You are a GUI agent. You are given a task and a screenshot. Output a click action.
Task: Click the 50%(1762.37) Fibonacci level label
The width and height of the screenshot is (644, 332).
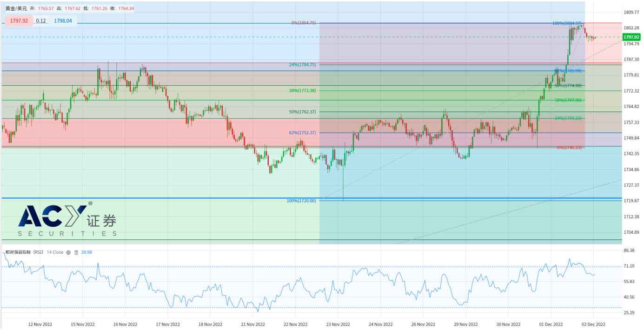pos(302,112)
